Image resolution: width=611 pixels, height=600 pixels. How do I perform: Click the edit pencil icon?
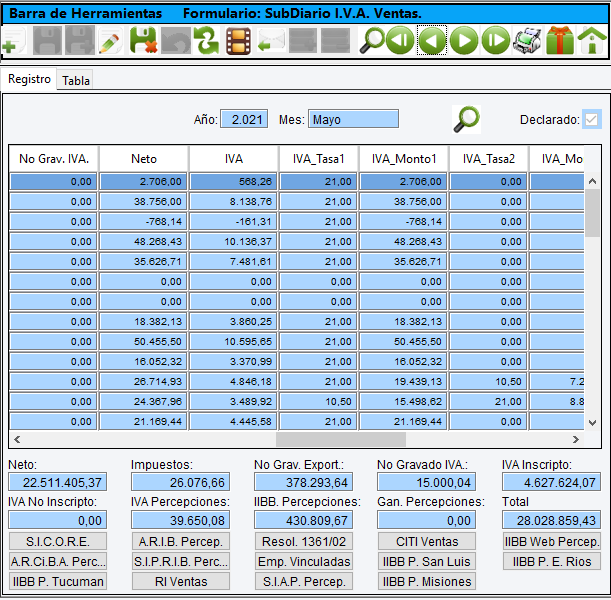click(110, 40)
